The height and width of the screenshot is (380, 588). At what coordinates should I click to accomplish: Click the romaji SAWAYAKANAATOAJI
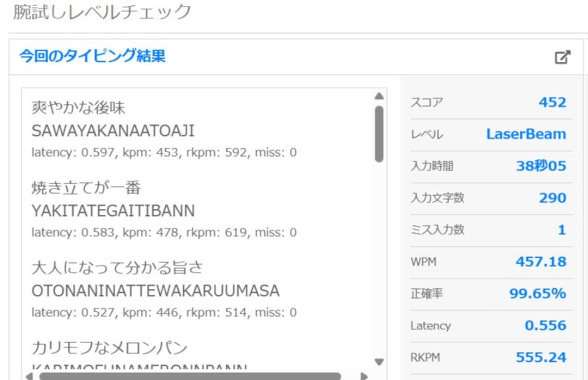pyautogui.click(x=113, y=131)
